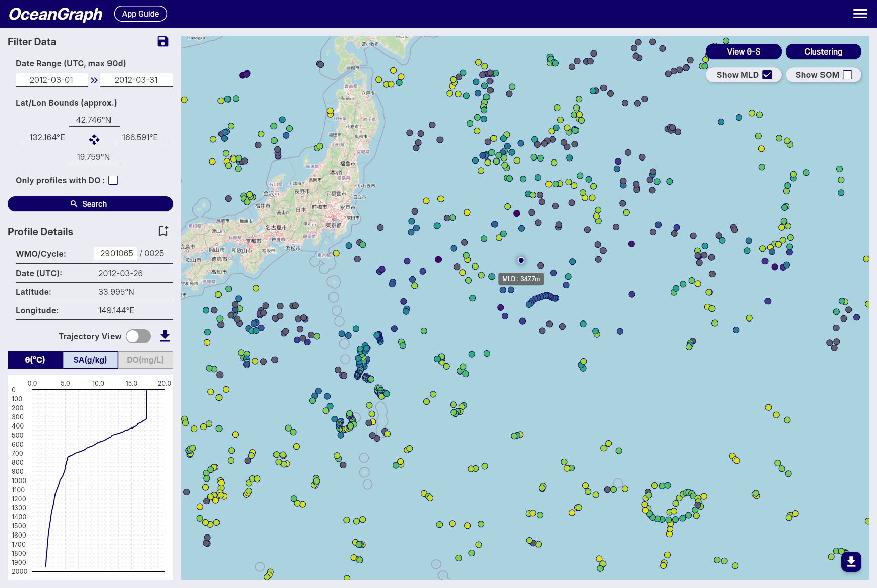Open the App Guide
Viewport: 877px width, 588px height.
click(x=140, y=14)
